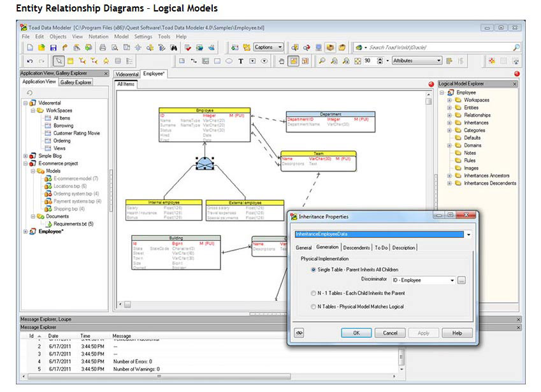Select the arrow pointer Select tool
The image size is (541, 392).
click(x=59, y=61)
